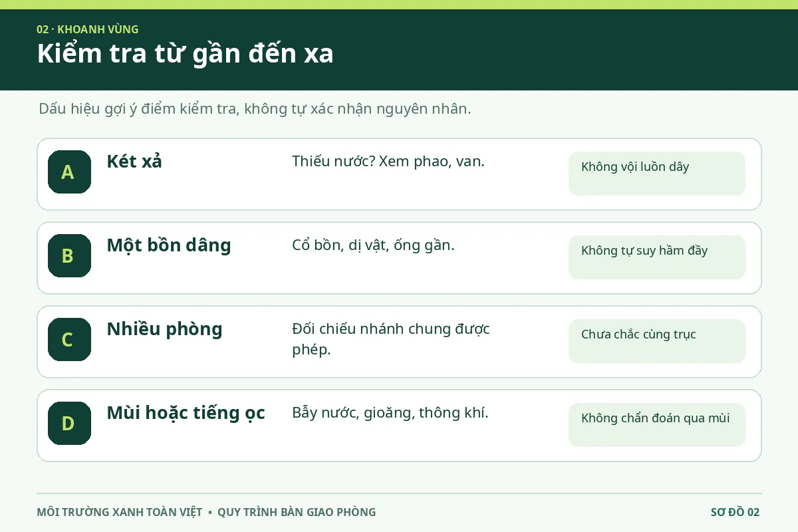Select the 'Két xả' heading
The image size is (798, 532).
point(134,162)
